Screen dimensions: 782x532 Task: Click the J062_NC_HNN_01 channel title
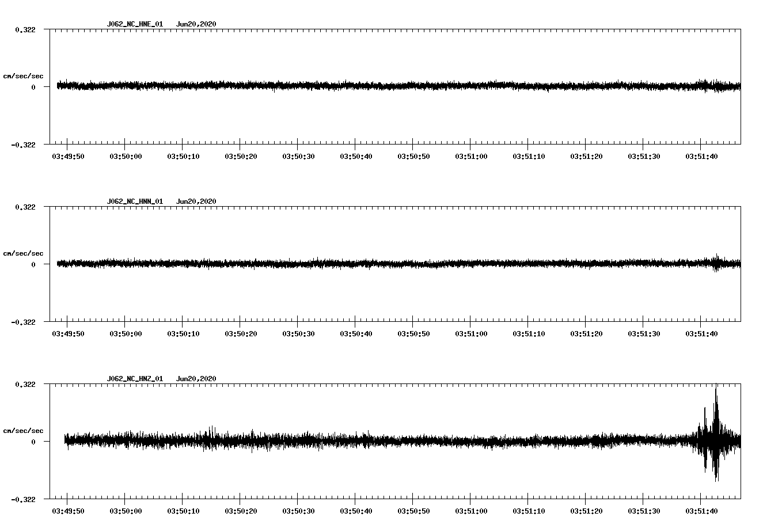135,202
